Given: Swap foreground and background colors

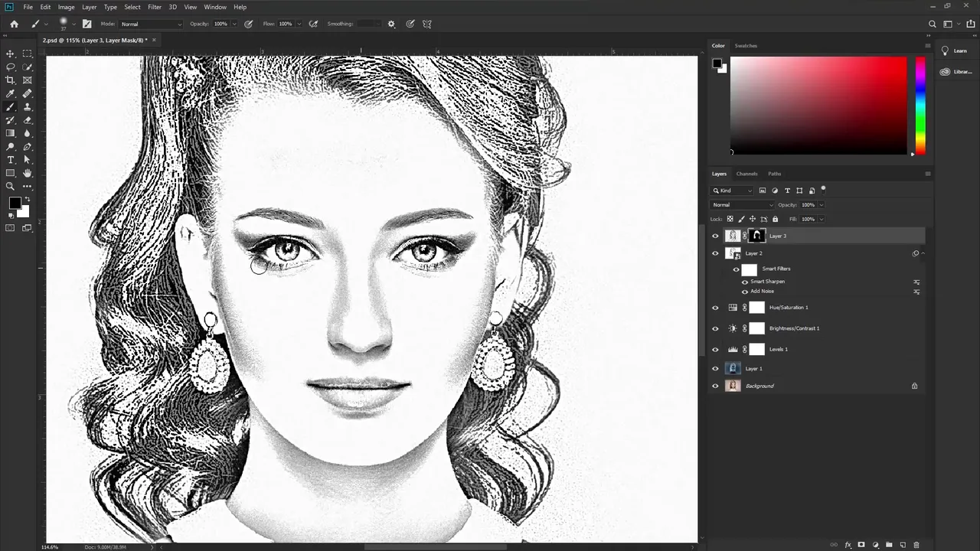Looking at the screenshot, I should tap(28, 199).
